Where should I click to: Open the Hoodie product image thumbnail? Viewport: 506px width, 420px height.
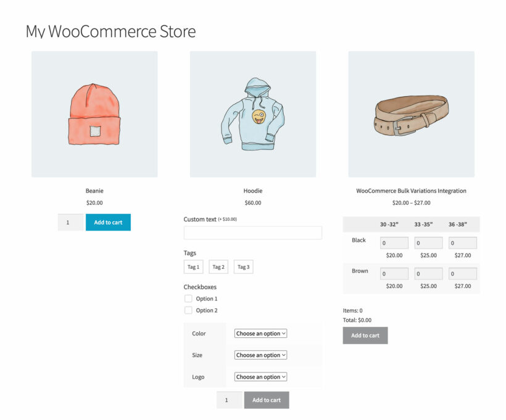coord(253,114)
